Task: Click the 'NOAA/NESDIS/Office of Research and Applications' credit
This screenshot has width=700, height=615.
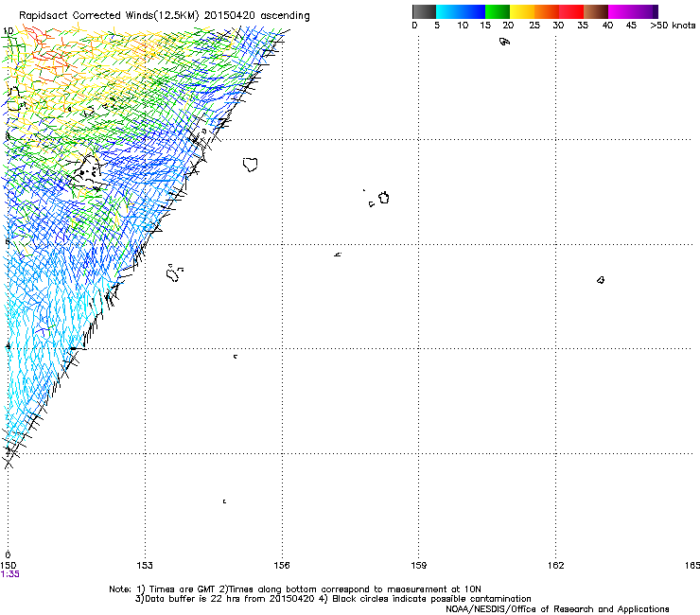Action: point(557,609)
